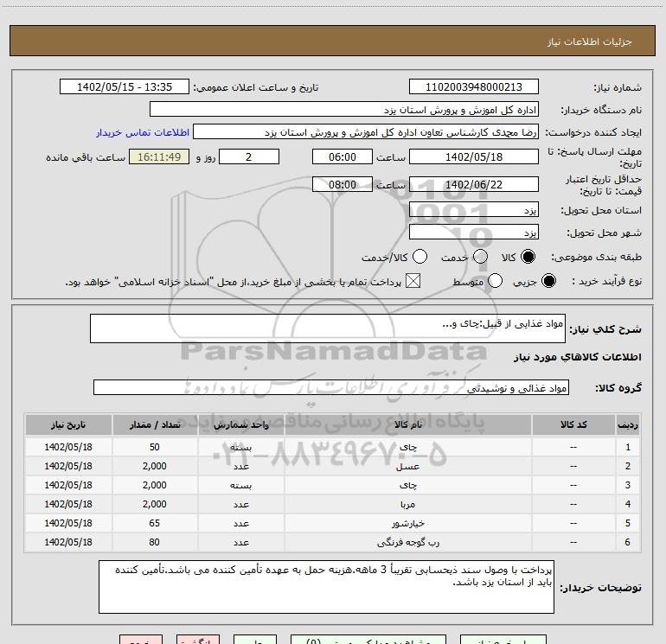The width and height of the screenshot is (666, 644).
Task: Choose the جزیی purchase process option
Action: click(x=548, y=281)
